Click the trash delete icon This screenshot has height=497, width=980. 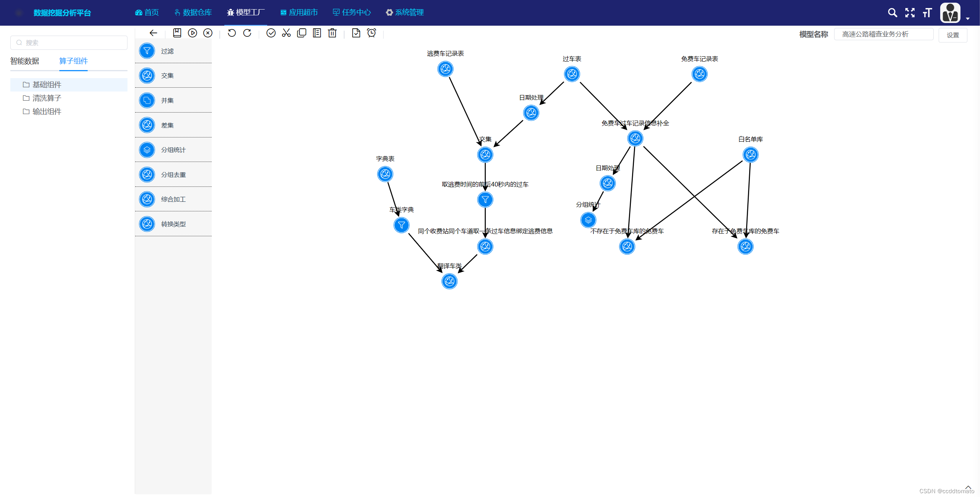(332, 33)
